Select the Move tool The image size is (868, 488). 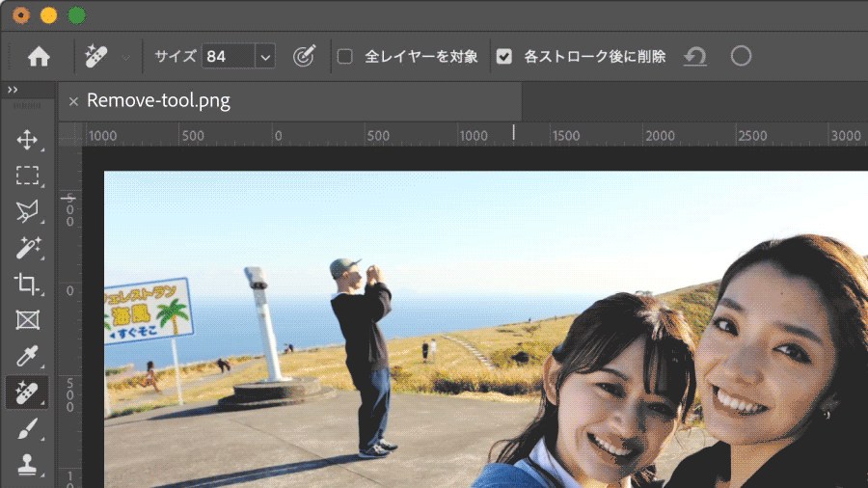pos(27,140)
